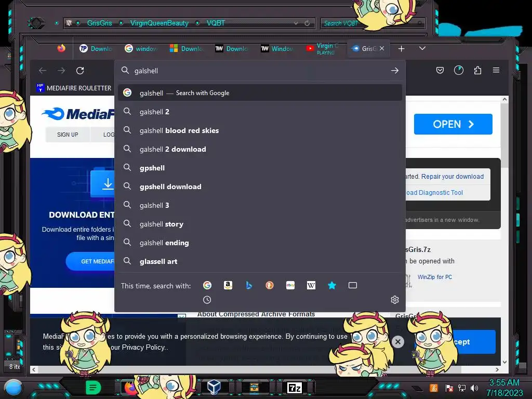Open Save to Pocket
The width and height of the screenshot is (532, 399).
coord(440,70)
